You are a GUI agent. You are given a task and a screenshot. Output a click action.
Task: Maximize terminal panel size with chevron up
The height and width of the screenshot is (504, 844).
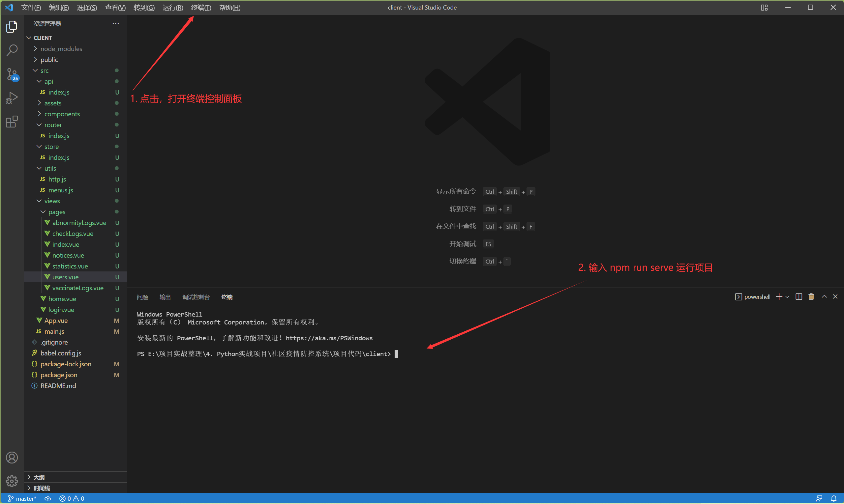[x=824, y=296]
